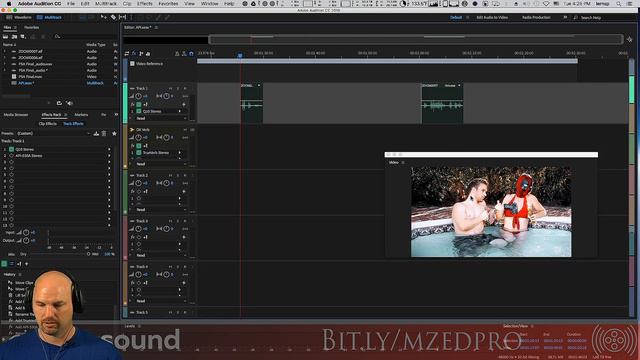
Task: Toggle power for API-550A Stereo in slot 2
Action: tap(11, 156)
